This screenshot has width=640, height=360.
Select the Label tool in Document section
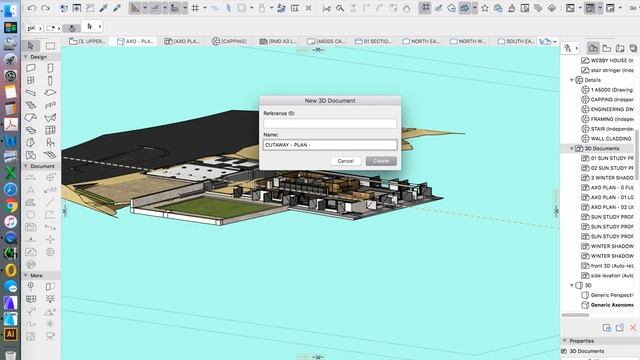50,190
